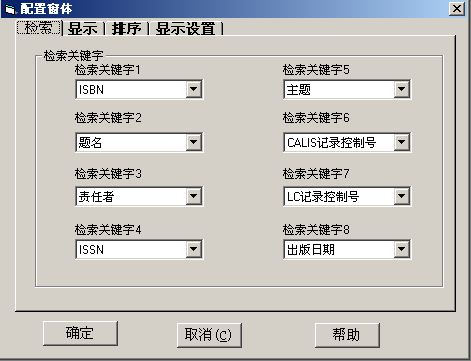Expand the 出版日期 dropdown arrow
This screenshot has height=361, width=471.
click(x=402, y=249)
